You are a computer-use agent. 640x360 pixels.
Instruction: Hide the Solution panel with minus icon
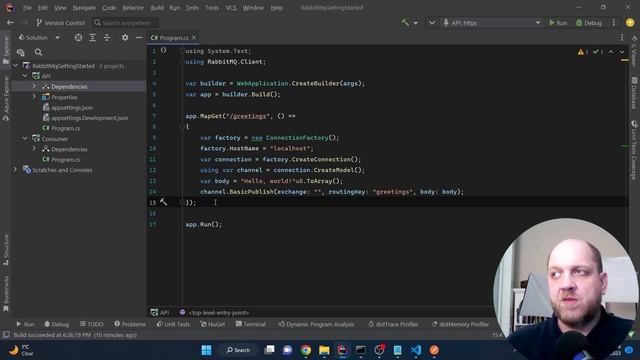(x=139, y=38)
